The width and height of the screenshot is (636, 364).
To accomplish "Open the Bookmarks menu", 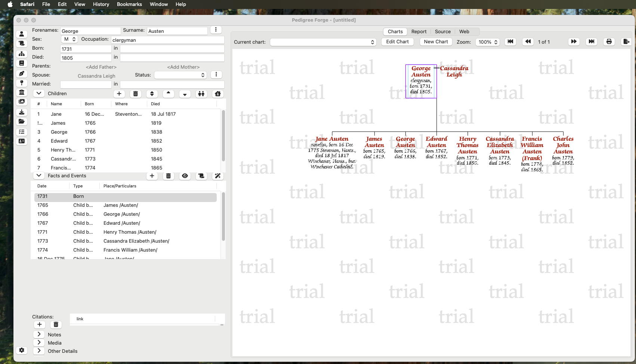I will coord(129,4).
